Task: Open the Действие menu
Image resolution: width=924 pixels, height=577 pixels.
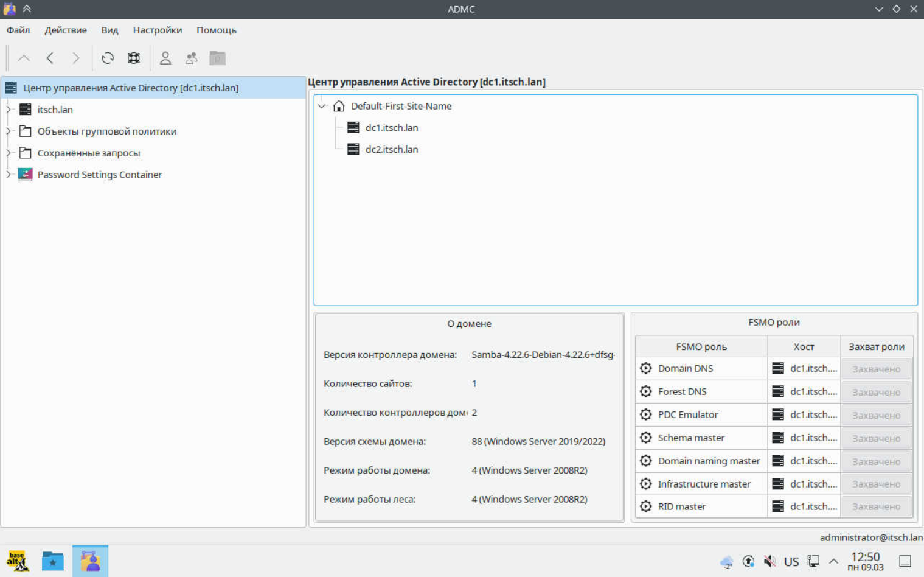Action: click(x=65, y=30)
